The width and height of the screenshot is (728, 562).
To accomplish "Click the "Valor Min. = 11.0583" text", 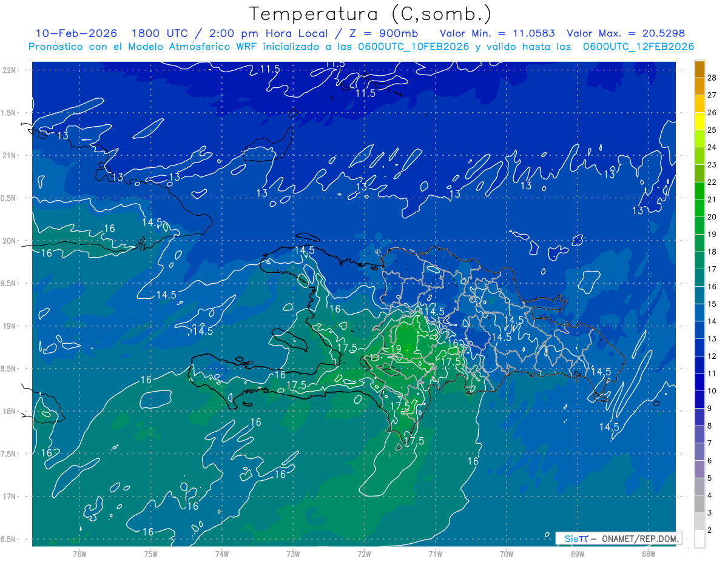I will tap(497, 33).
